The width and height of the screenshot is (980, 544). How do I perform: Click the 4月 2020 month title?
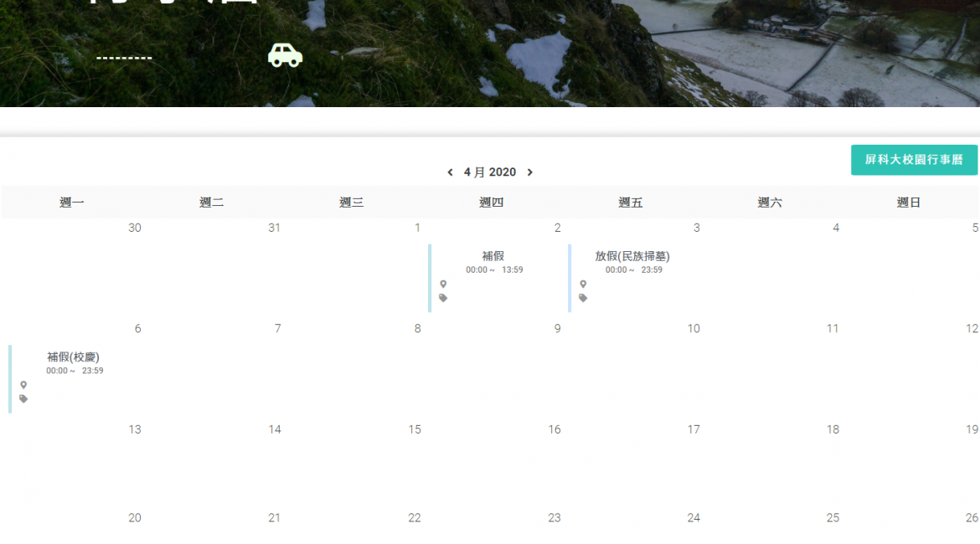(x=490, y=172)
